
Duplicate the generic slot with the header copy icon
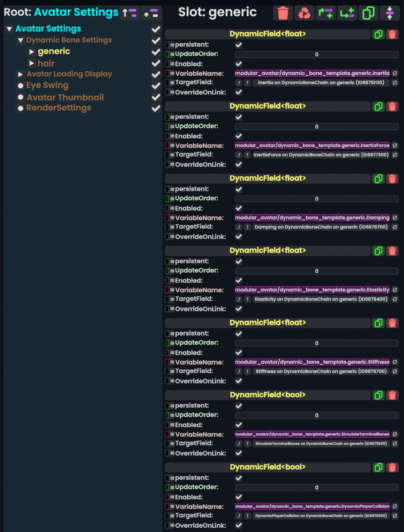click(x=368, y=13)
